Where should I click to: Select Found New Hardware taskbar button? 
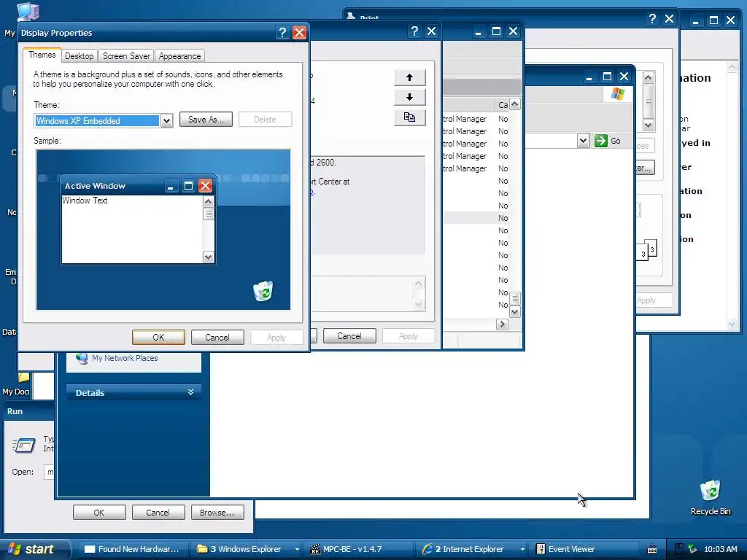click(132, 549)
